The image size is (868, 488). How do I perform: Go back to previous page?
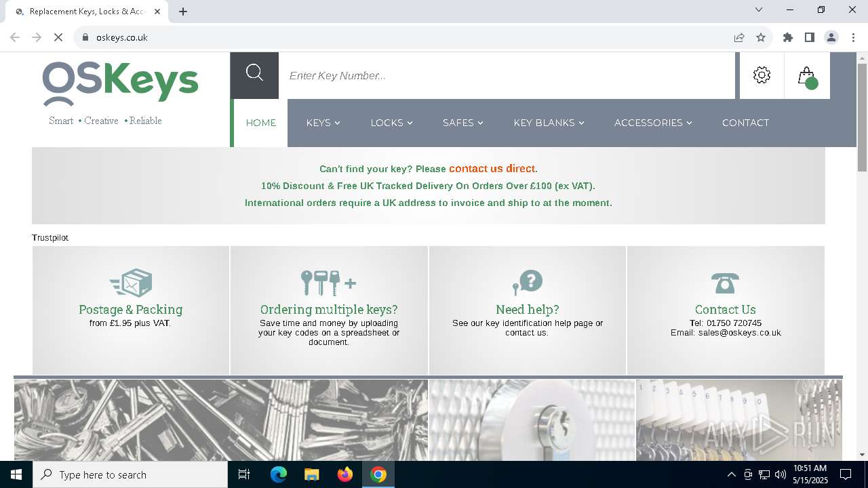(15, 37)
